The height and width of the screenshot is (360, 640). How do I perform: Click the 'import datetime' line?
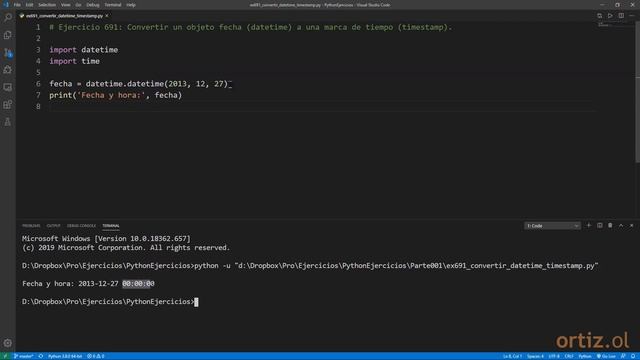click(x=84, y=50)
